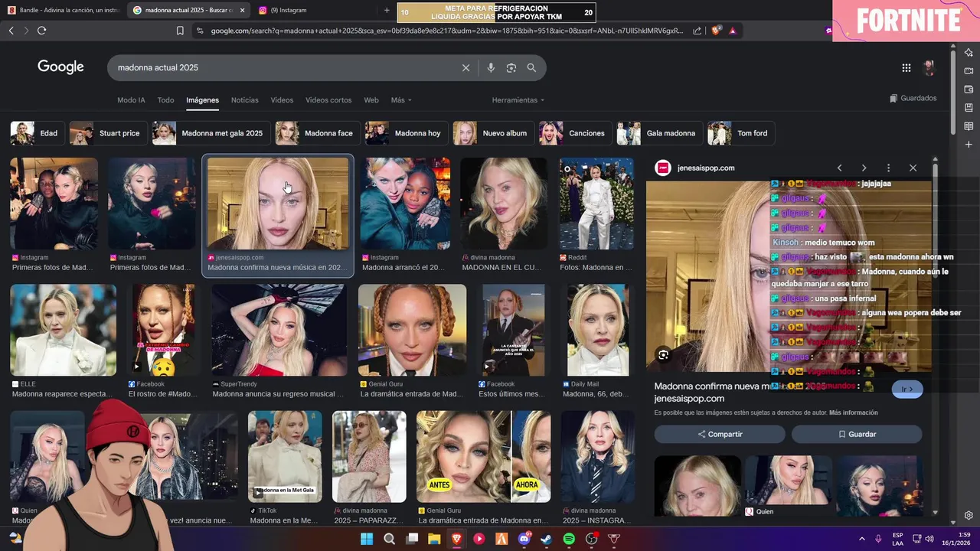This screenshot has height=551, width=980.
Task: Open the Brave Rewards triangle icon
Action: click(733, 31)
